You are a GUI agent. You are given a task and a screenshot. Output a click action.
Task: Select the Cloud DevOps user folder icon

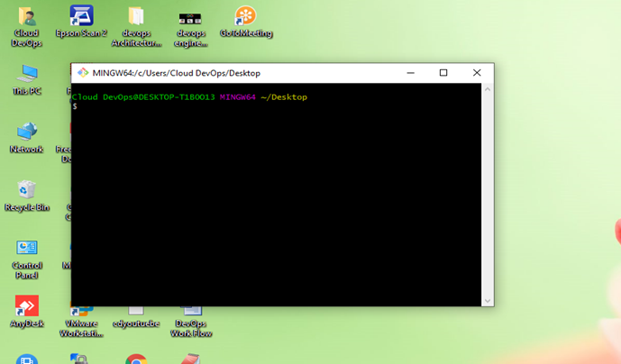tap(27, 18)
